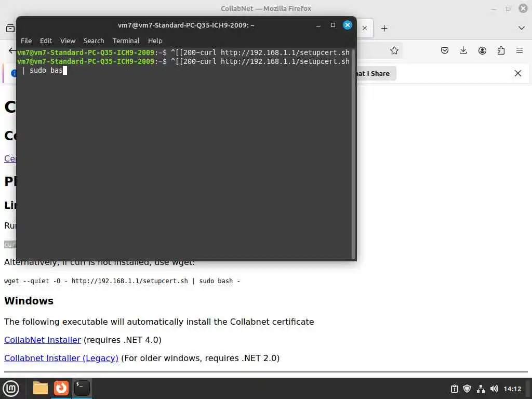Image resolution: width=532 pixels, height=399 pixels.
Task: Open the clipboard-like tray icon
Action: click(x=454, y=389)
